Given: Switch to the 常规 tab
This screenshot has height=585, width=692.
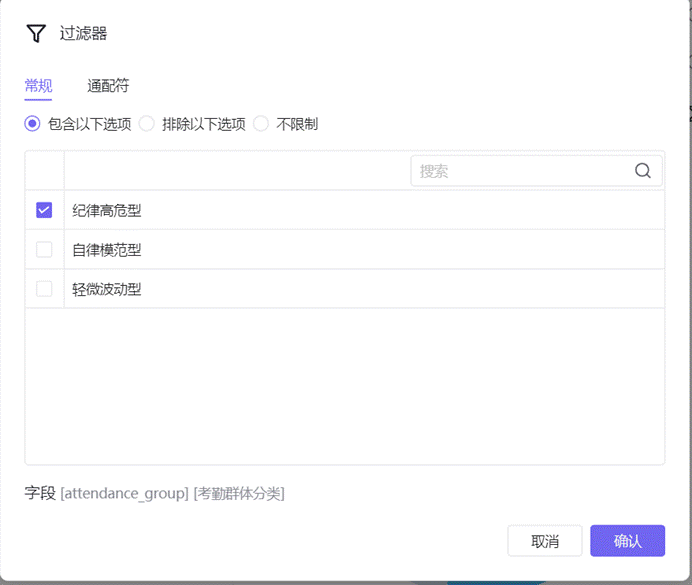Looking at the screenshot, I should [x=38, y=86].
